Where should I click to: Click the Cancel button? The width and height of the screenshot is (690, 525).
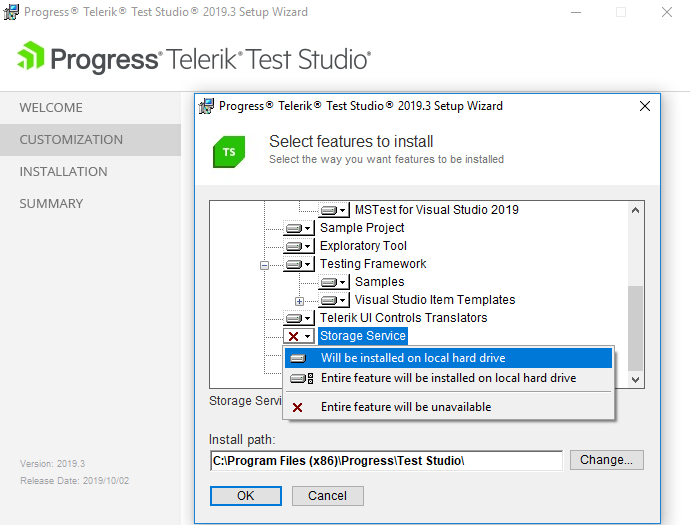point(327,496)
